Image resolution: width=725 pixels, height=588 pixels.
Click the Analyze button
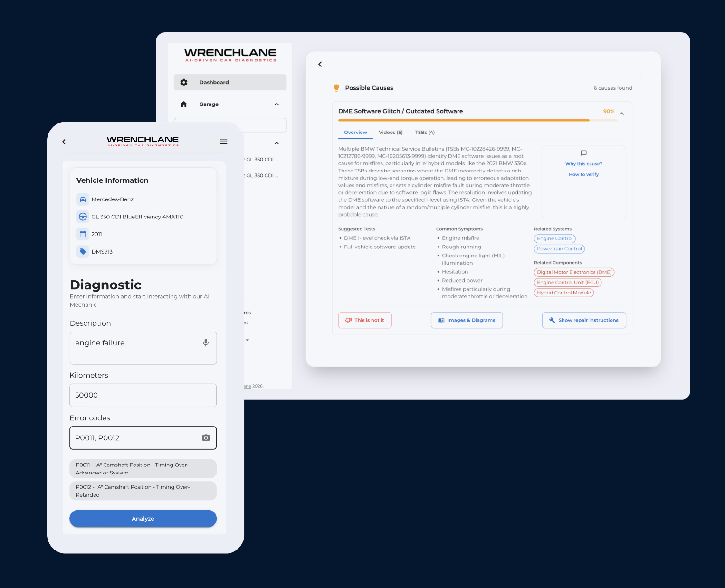tap(143, 519)
